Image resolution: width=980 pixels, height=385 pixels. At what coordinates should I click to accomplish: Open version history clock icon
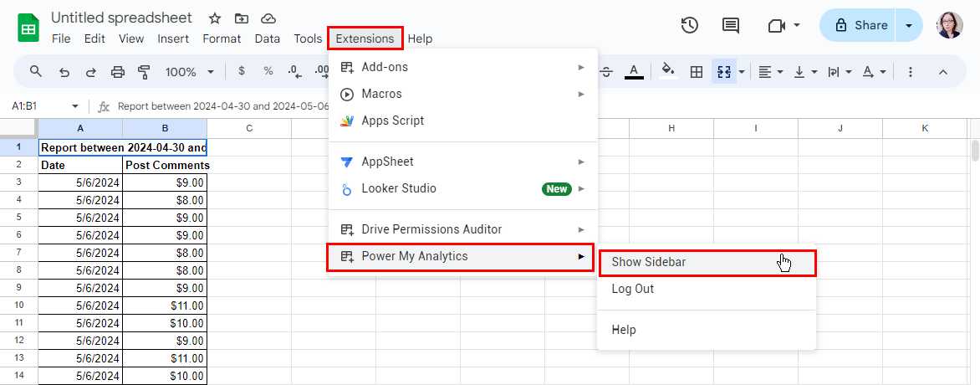tap(690, 25)
